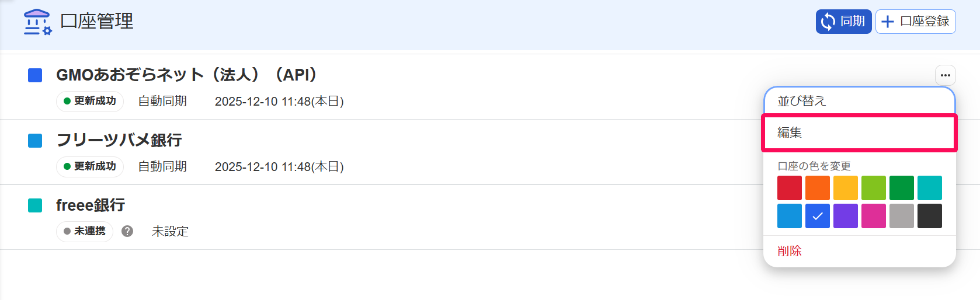Image resolution: width=980 pixels, height=300 pixels.
Task: Pick the red color swatch
Action: (790, 188)
